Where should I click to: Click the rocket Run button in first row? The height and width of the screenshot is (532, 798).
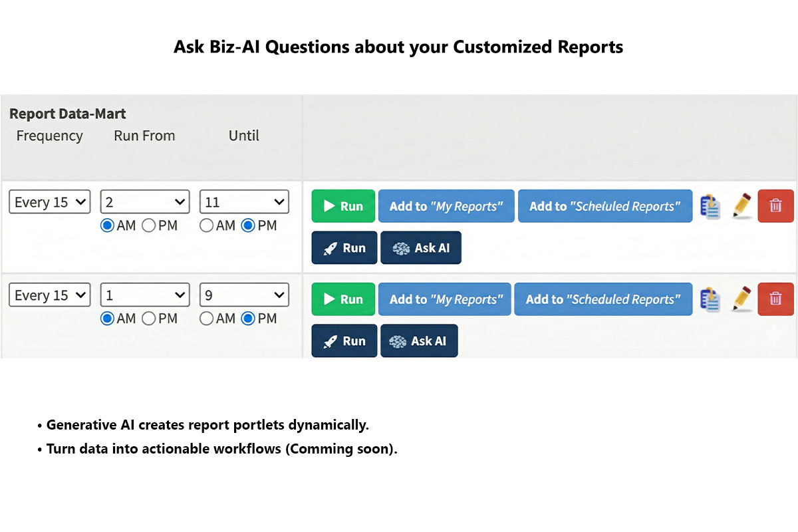[344, 248]
